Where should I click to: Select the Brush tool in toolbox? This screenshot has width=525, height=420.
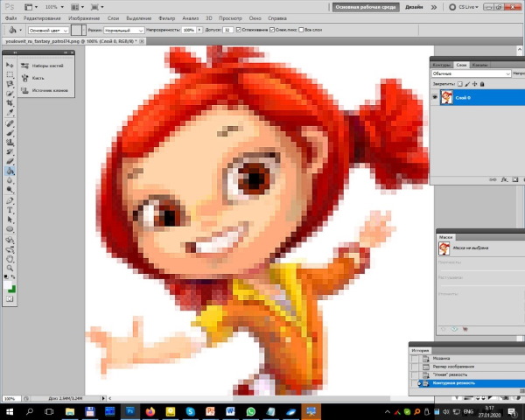(10, 133)
